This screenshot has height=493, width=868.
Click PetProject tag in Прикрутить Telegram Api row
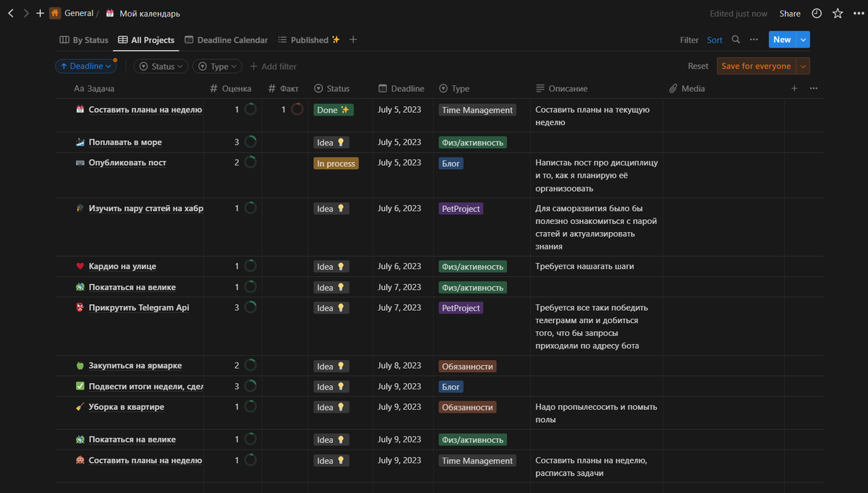point(461,308)
